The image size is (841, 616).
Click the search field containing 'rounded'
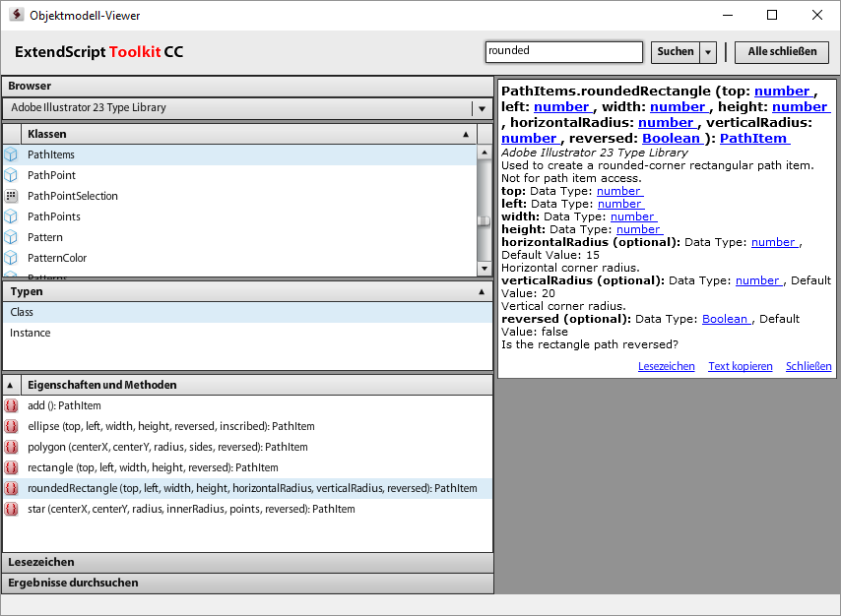click(x=563, y=52)
